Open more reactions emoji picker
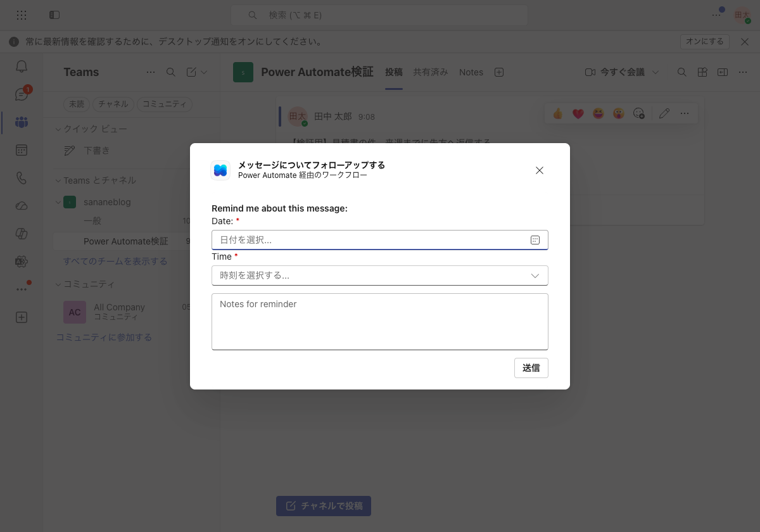This screenshot has width=760, height=532. (639, 113)
